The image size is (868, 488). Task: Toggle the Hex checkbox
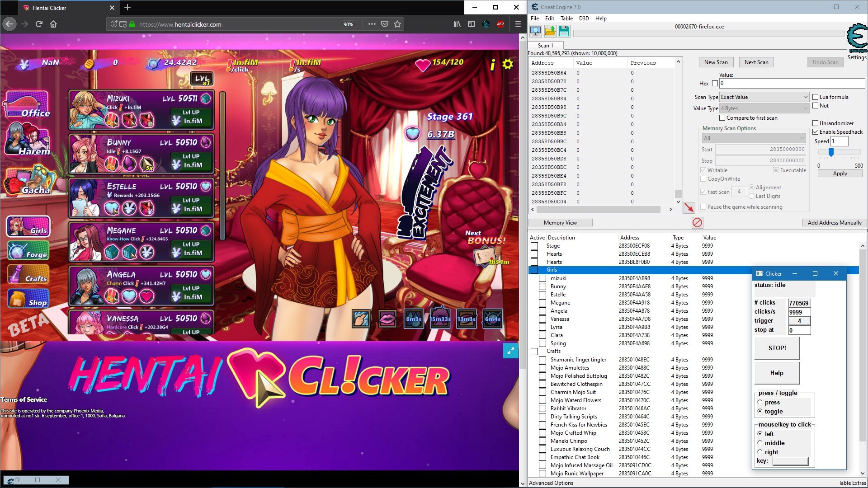715,83
